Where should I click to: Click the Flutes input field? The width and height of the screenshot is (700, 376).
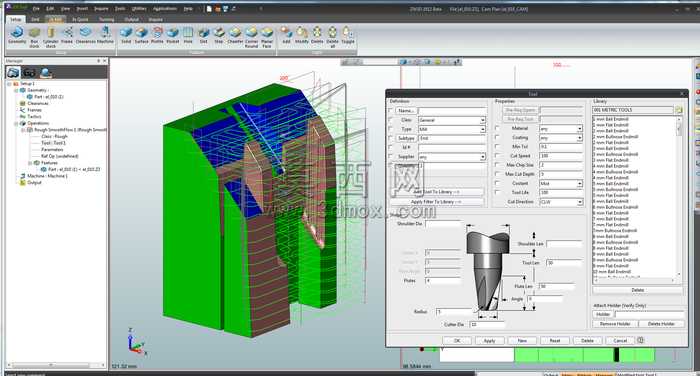point(442,281)
